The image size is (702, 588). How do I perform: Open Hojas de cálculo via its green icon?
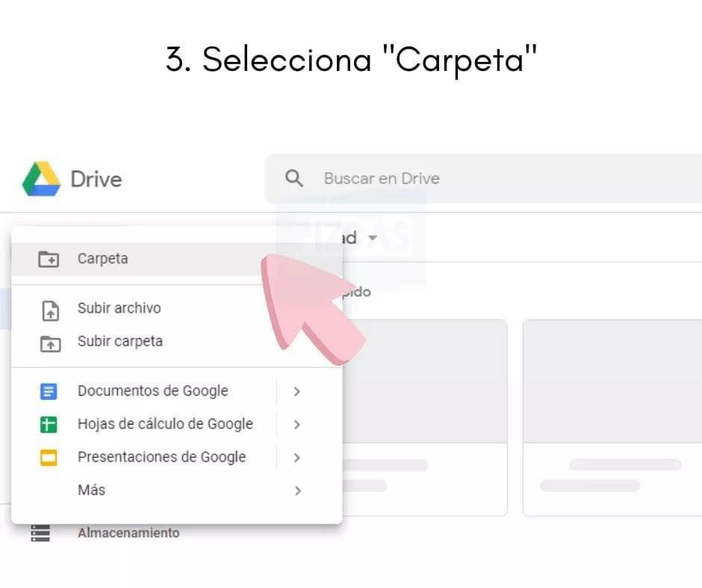coord(49,424)
